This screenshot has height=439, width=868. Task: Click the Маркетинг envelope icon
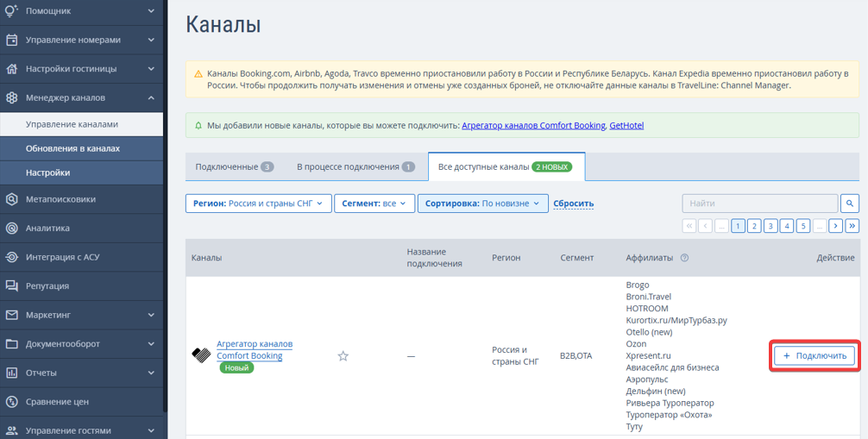tap(11, 315)
